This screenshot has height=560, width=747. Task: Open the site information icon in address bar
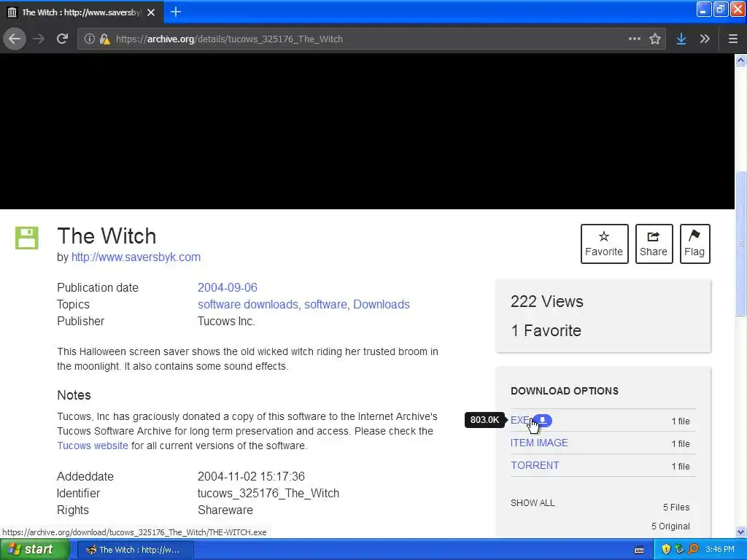[x=89, y=39]
